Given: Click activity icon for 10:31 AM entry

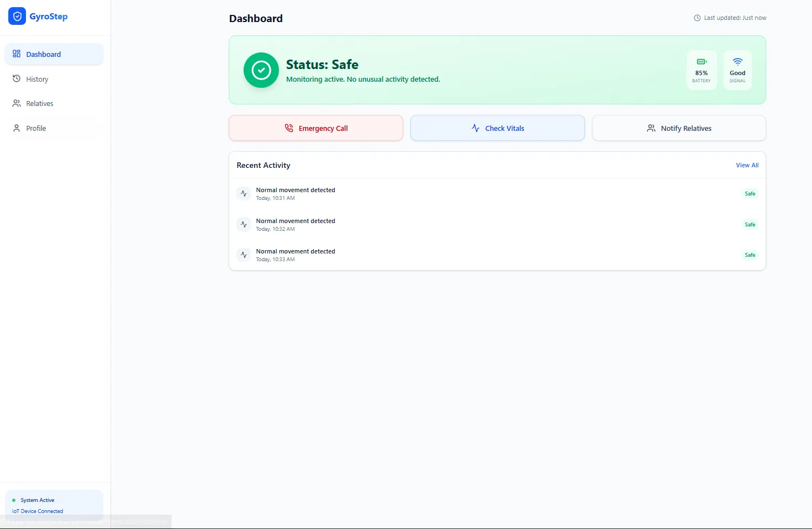Looking at the screenshot, I should click(x=244, y=194).
